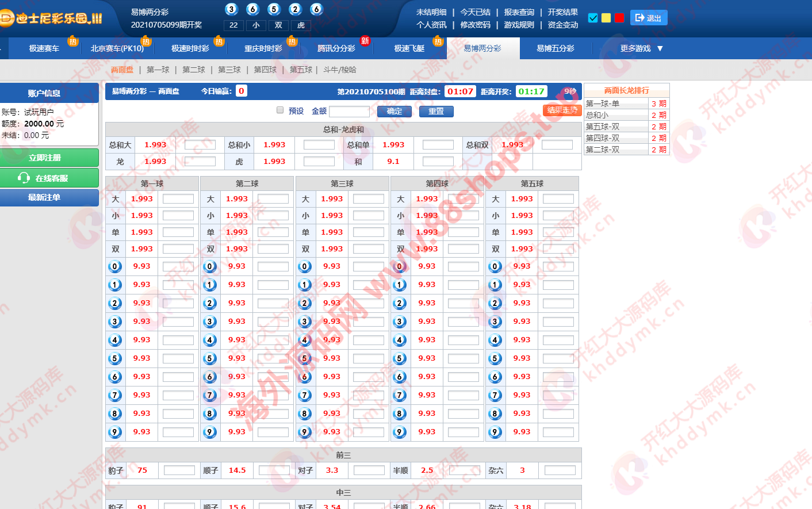Toggle the blue checked theme box
The width and height of the screenshot is (812, 509).
coord(593,18)
